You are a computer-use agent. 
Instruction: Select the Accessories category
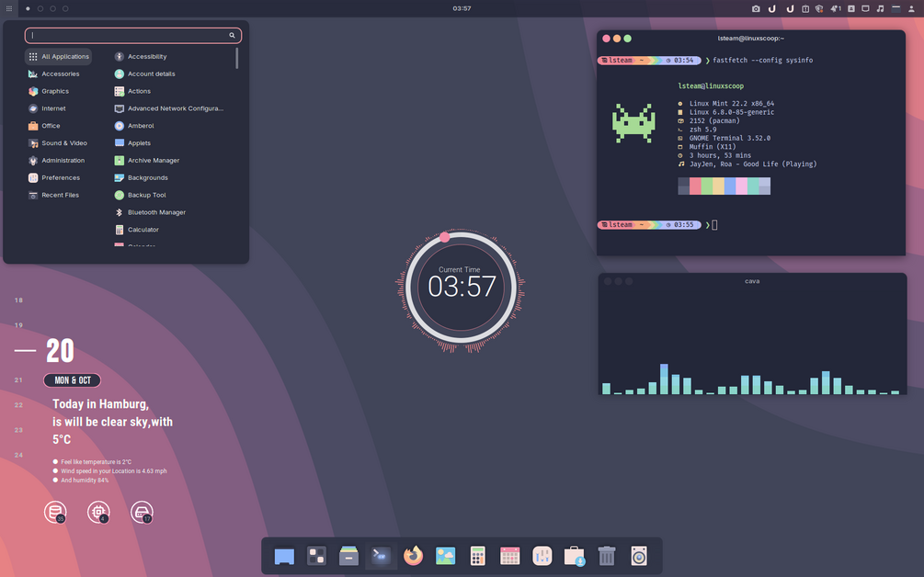53,74
